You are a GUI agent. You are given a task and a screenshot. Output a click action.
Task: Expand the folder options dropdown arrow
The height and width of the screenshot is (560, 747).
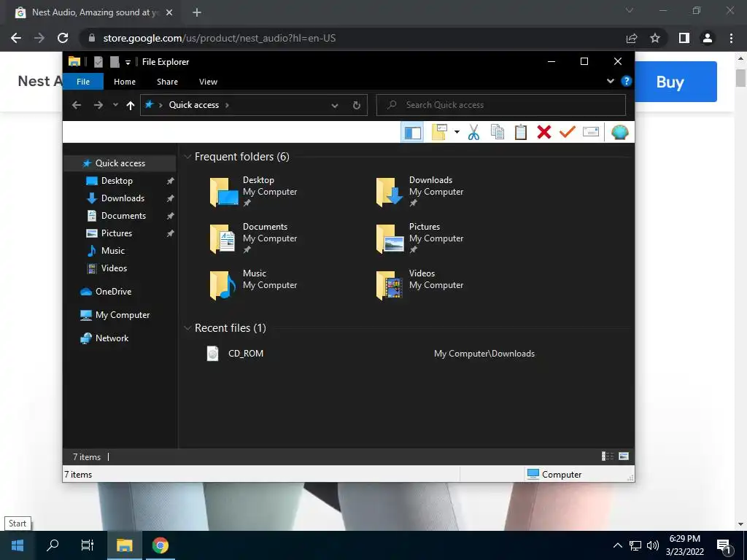457,132
